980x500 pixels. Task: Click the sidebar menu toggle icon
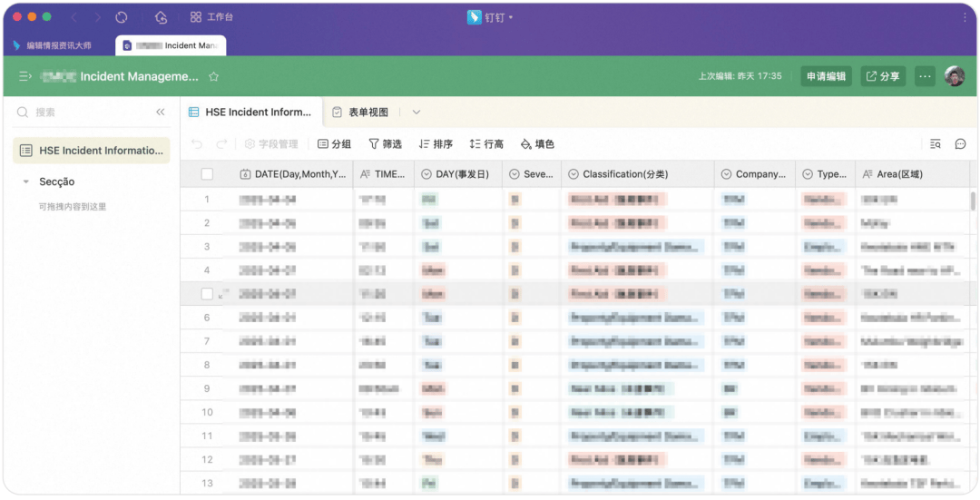pos(25,77)
